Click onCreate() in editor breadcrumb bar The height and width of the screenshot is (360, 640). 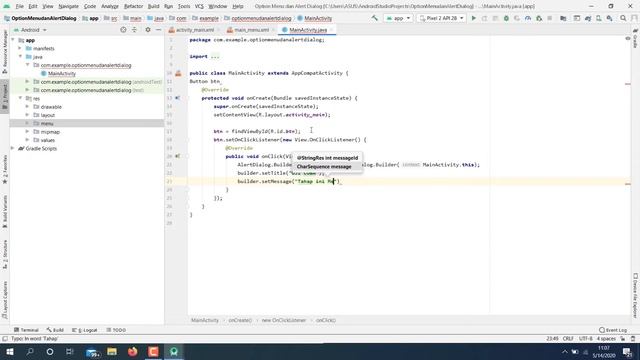click(x=240, y=320)
